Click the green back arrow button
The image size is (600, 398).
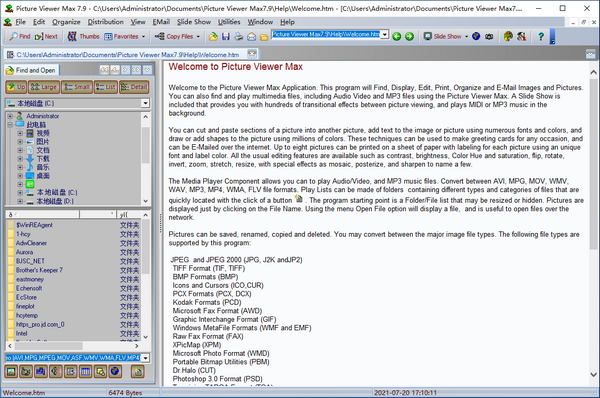coord(397,37)
